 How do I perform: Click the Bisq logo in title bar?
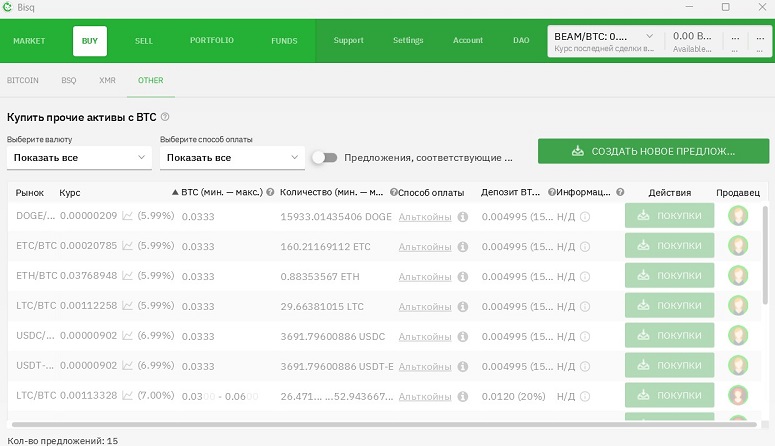pyautogui.click(x=7, y=7)
